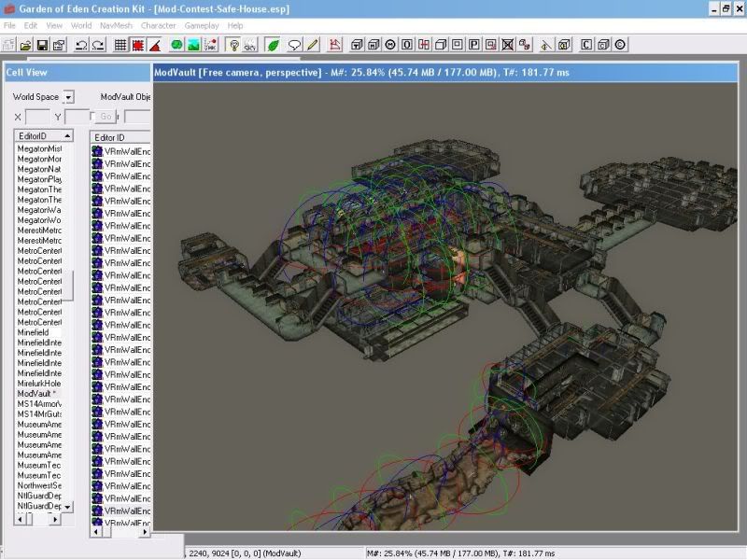Click the Y coordinate input field
Viewport: 747px width, 560px height.
point(78,117)
